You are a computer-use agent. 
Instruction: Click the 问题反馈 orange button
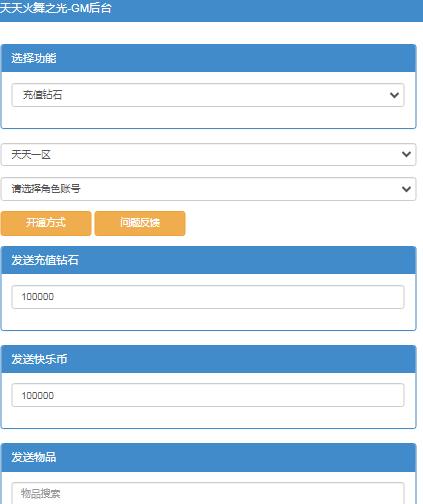coord(140,223)
